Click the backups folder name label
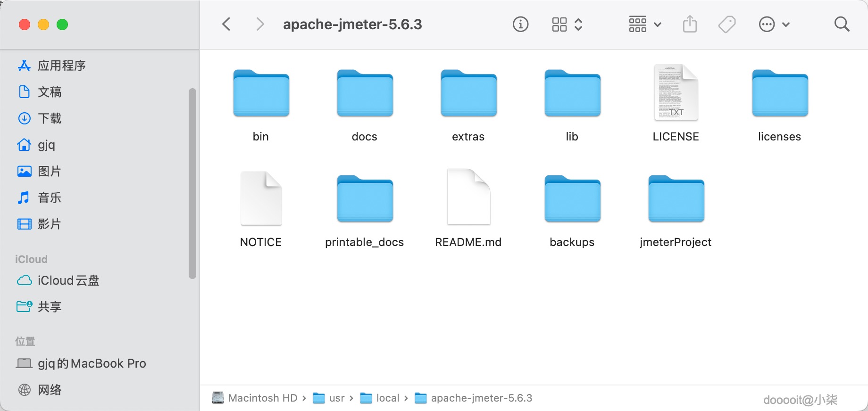Screen dimensions: 868x411 [x=572, y=242]
